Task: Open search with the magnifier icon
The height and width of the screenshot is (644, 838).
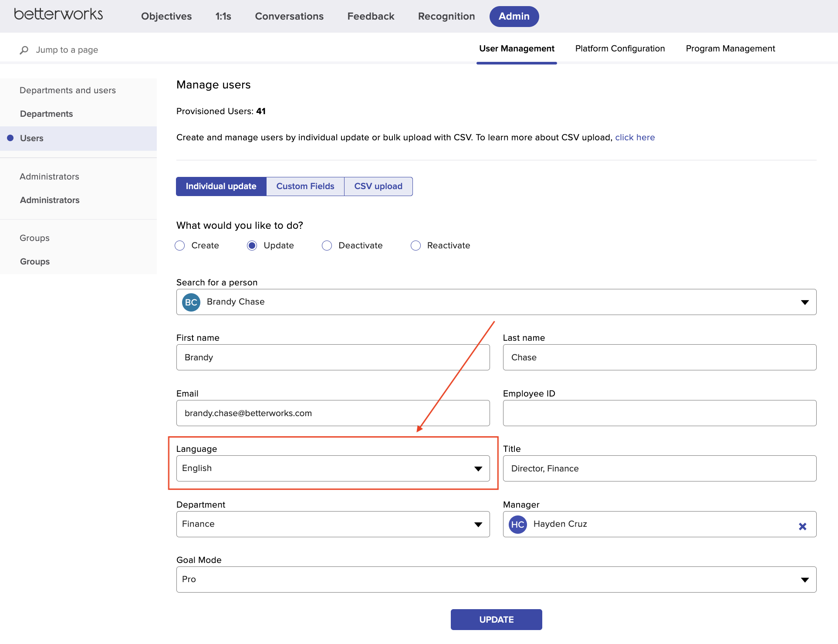Action: [x=24, y=50]
